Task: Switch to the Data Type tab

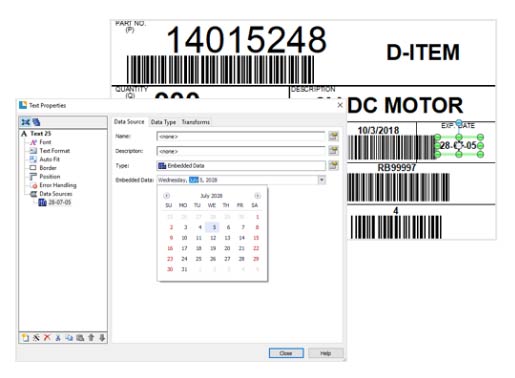Action: click(163, 122)
